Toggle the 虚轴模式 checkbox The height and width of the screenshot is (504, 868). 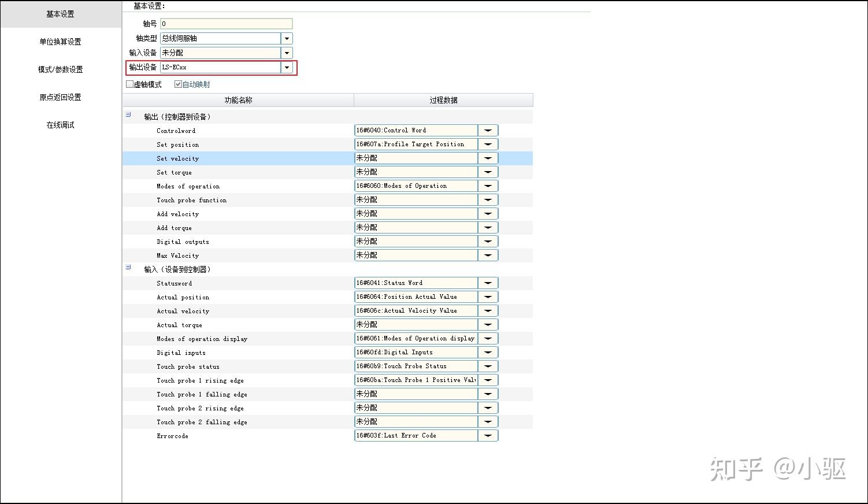point(130,84)
